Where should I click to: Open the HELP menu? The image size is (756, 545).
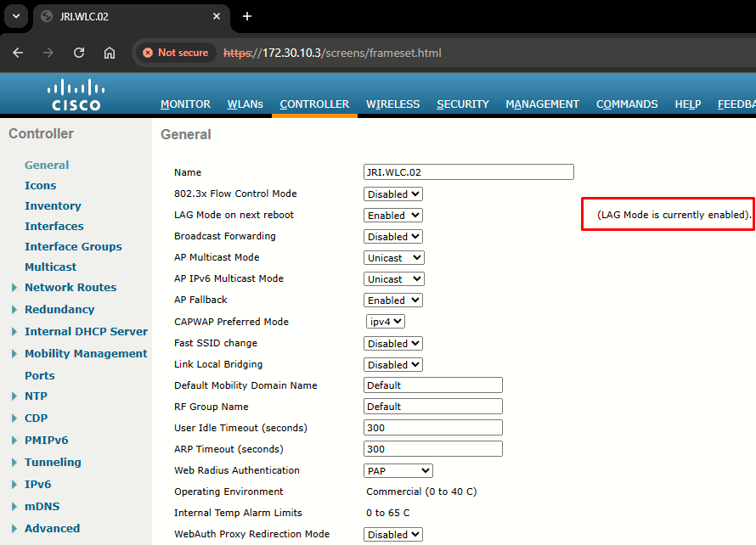coord(688,104)
